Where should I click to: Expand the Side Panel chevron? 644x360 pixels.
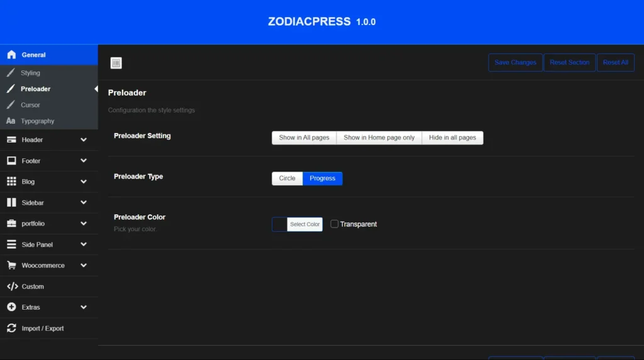point(84,244)
